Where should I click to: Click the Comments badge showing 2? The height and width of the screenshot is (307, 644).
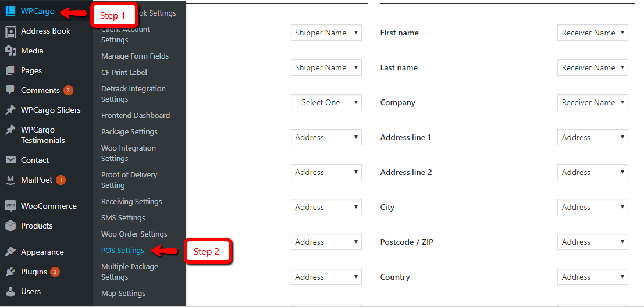pos(68,90)
